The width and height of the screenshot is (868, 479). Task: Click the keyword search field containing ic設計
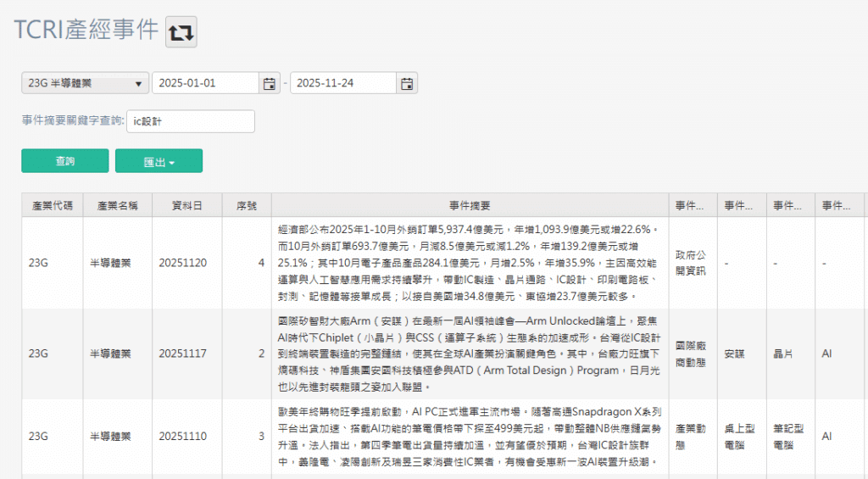(x=191, y=121)
